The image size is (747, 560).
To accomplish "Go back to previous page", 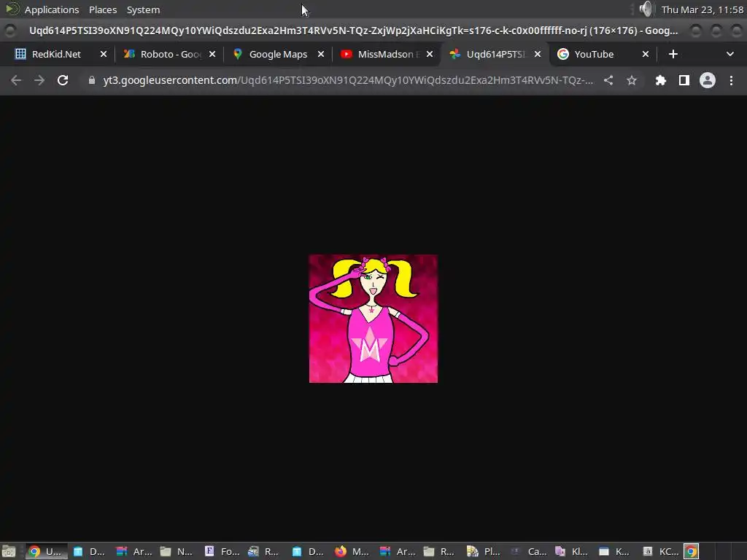I will 16,80.
